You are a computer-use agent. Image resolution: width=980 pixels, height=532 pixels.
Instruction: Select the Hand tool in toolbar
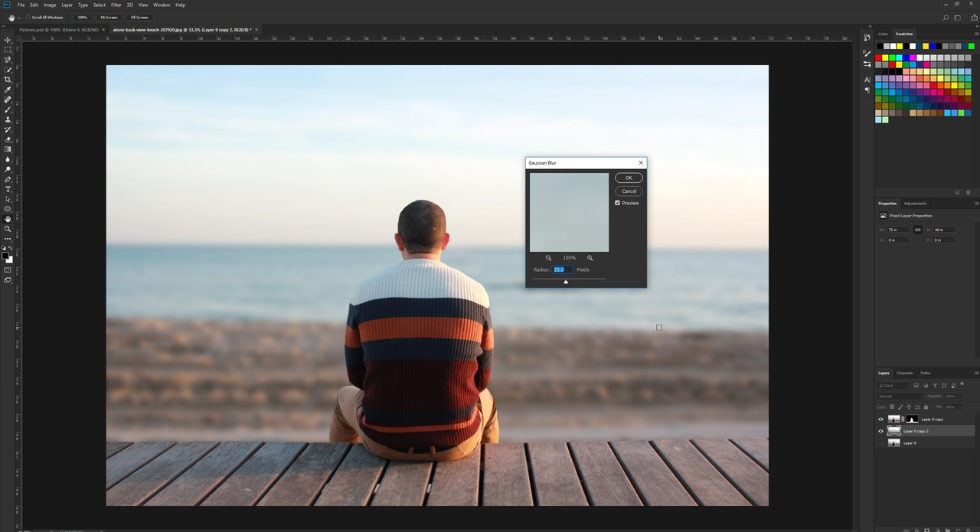tap(8, 219)
